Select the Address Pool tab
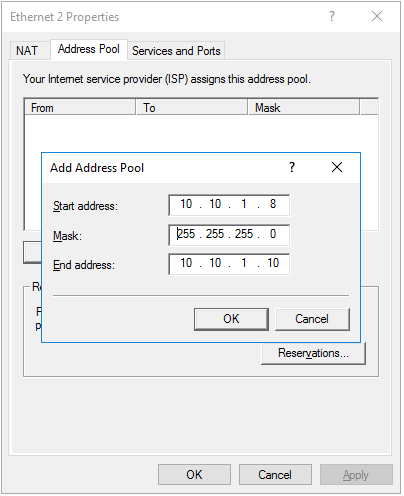The height and width of the screenshot is (496, 404). 89,49
